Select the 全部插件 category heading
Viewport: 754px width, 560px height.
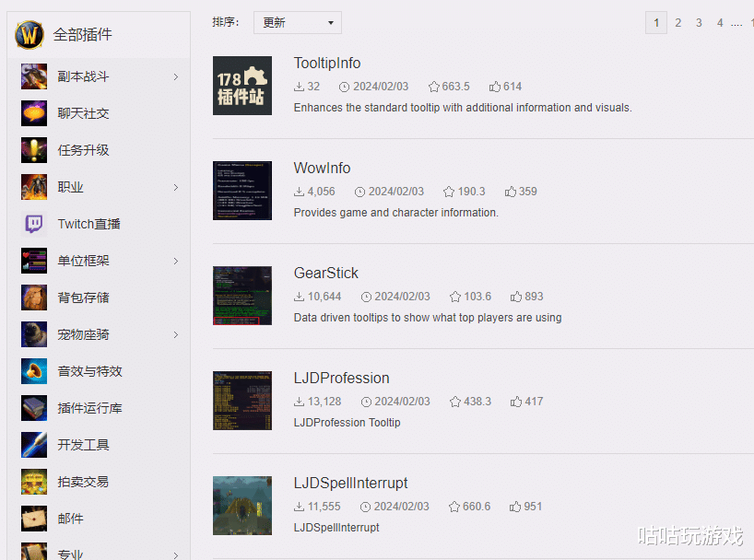pos(83,35)
